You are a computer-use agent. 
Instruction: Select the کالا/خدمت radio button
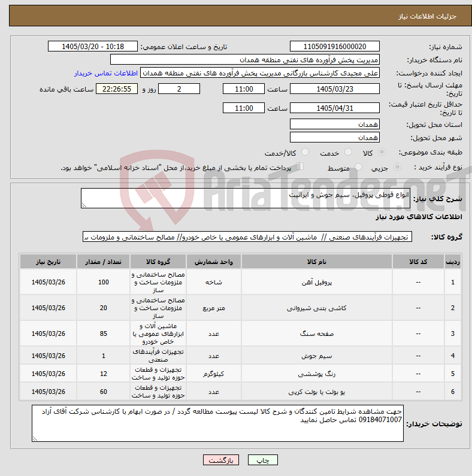pyautogui.click(x=305, y=152)
